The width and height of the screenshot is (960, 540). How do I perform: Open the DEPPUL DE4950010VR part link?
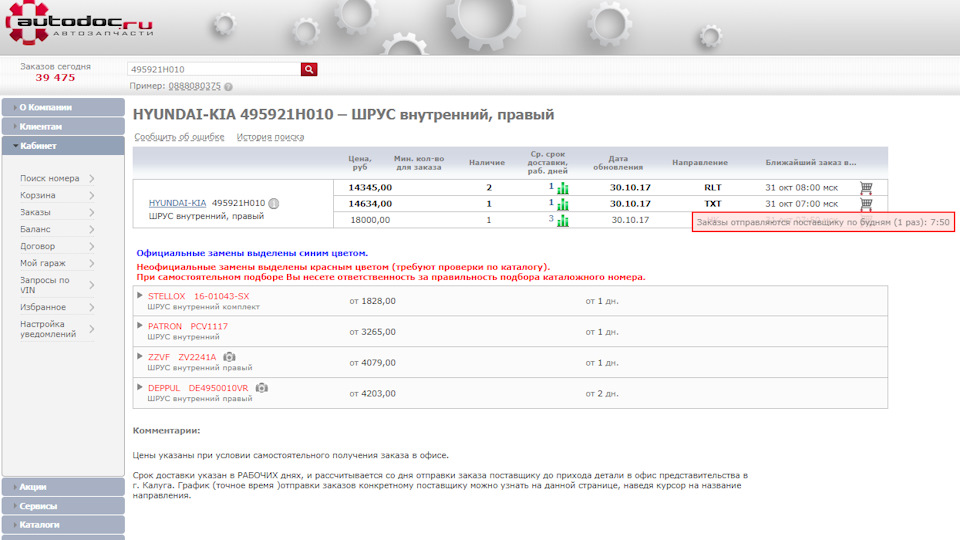click(x=198, y=388)
